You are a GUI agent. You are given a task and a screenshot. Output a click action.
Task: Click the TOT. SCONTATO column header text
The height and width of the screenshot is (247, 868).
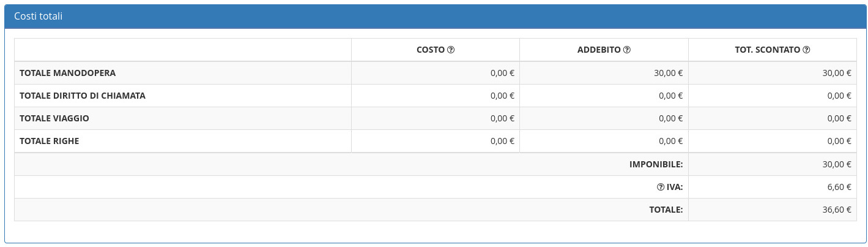coord(767,50)
